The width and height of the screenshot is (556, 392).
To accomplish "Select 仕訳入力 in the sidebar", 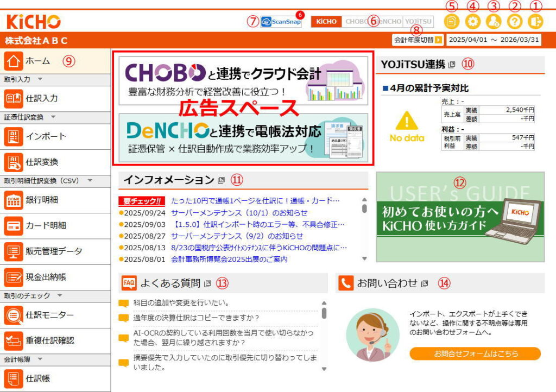I will pyautogui.click(x=41, y=98).
